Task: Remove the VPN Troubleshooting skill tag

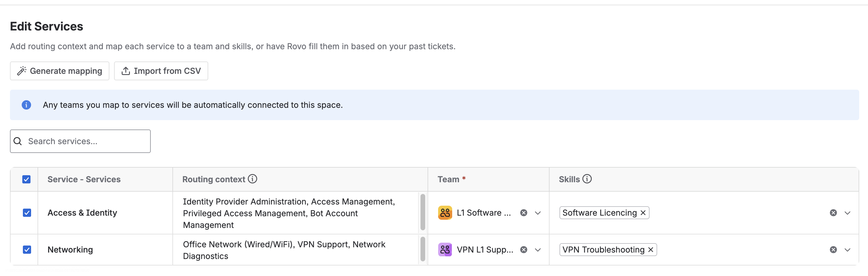Action: 651,250
